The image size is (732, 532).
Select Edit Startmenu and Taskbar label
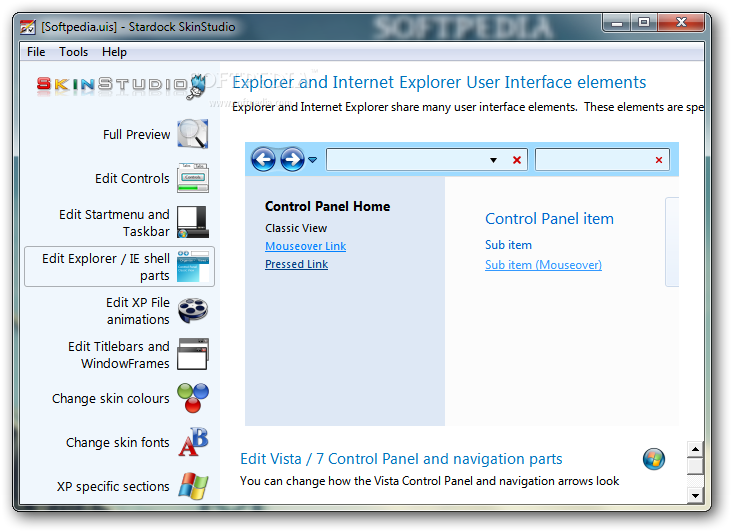114,223
